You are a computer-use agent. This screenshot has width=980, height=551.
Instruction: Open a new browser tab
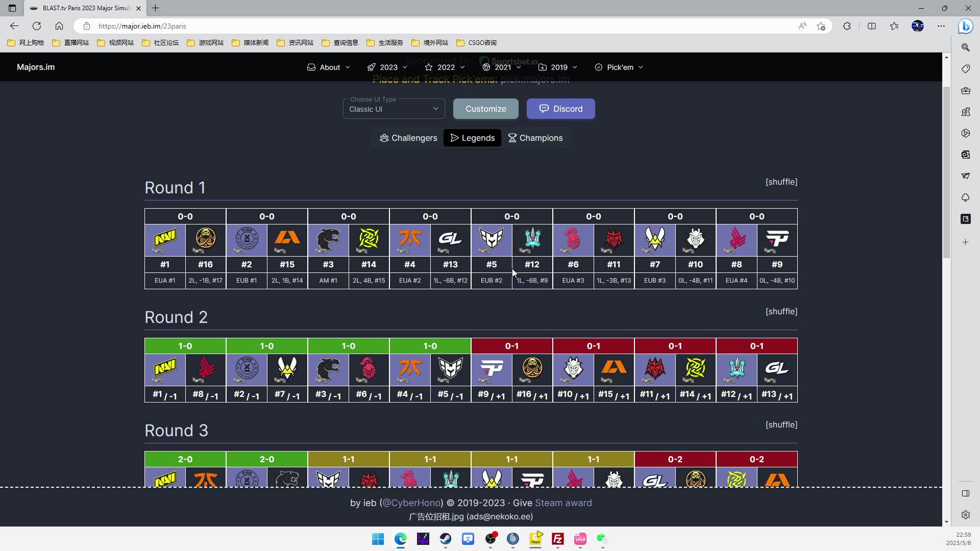[156, 8]
